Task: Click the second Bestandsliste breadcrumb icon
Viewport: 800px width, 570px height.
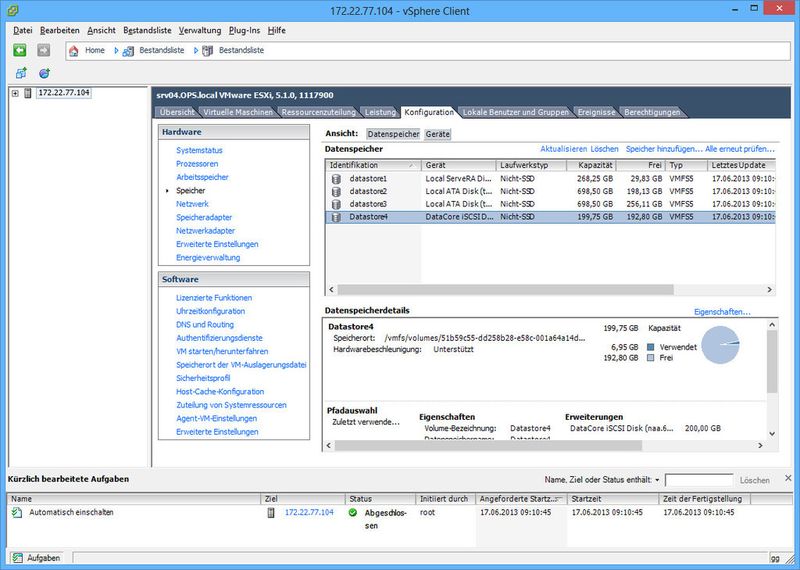Action: point(208,51)
